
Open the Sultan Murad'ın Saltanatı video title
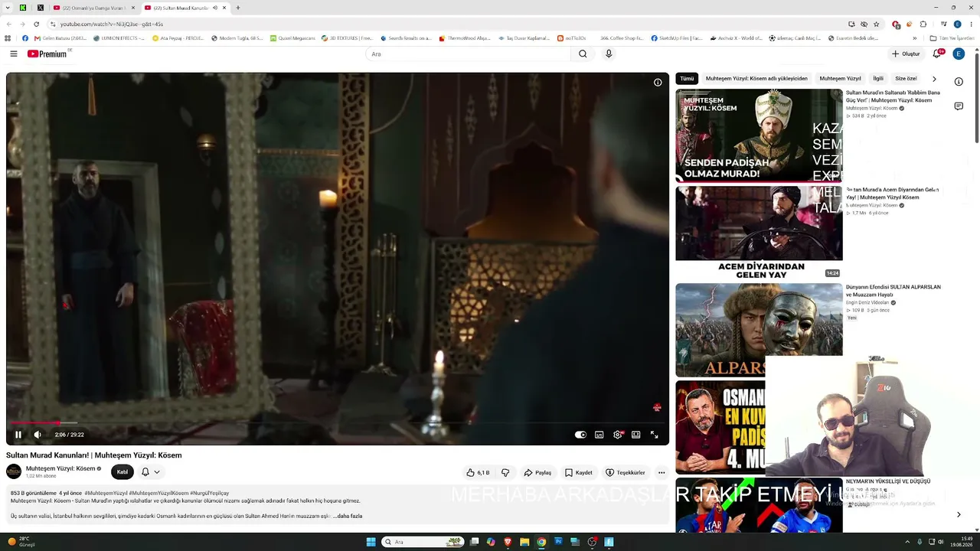pos(893,96)
